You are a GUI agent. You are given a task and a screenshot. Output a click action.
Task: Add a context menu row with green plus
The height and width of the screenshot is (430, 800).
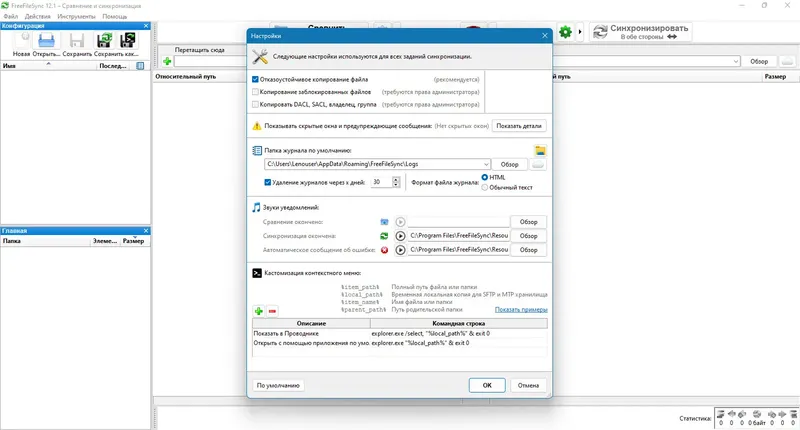pyautogui.click(x=259, y=311)
